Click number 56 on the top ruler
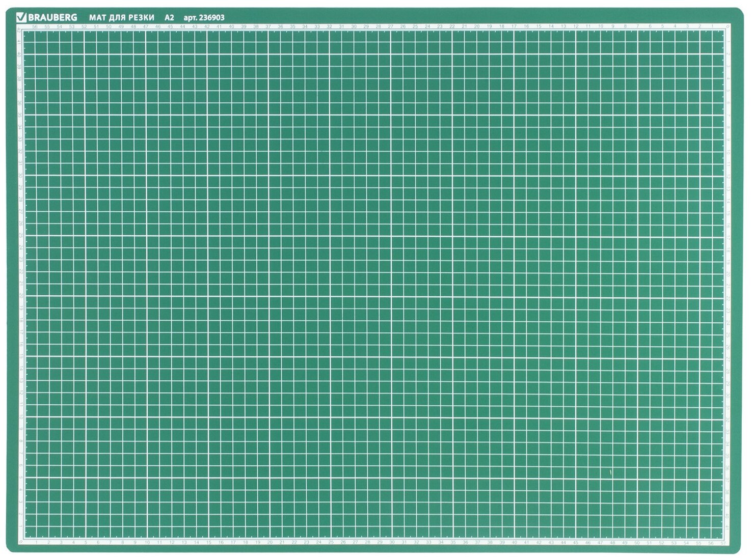752x560 pixels. point(35,26)
